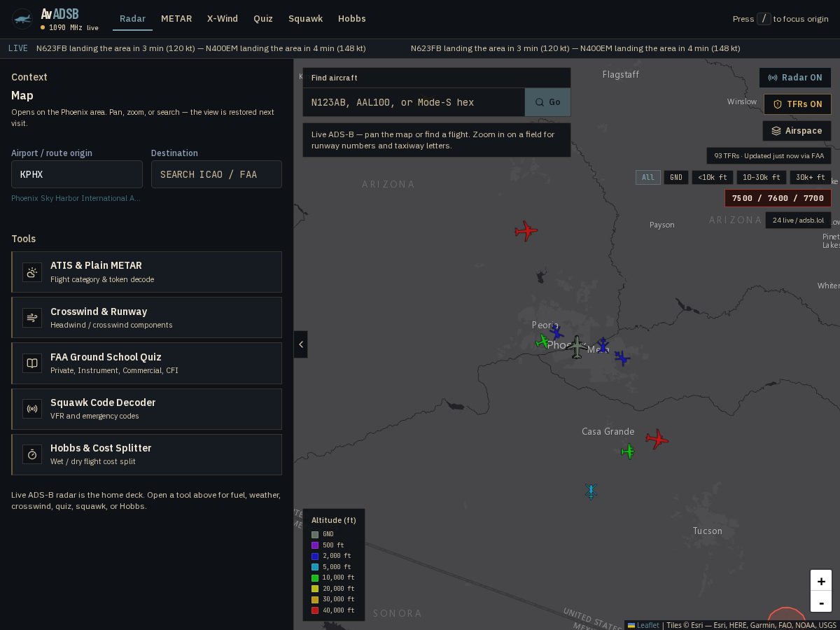Click the Go search button
This screenshot has height=630, width=840.
pos(547,102)
